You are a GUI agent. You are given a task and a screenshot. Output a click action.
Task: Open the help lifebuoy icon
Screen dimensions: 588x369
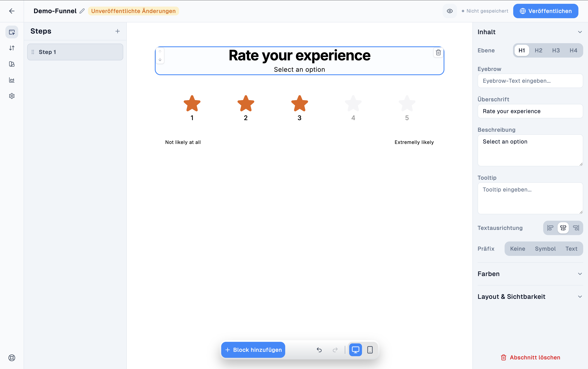12,358
